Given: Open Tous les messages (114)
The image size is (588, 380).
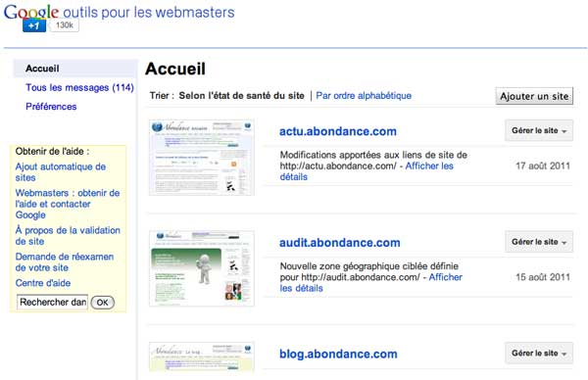Looking at the screenshot, I should pyautogui.click(x=79, y=88).
